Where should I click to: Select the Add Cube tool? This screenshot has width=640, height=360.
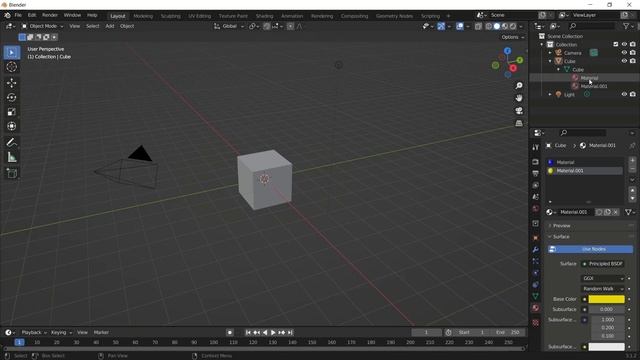[x=11, y=173]
